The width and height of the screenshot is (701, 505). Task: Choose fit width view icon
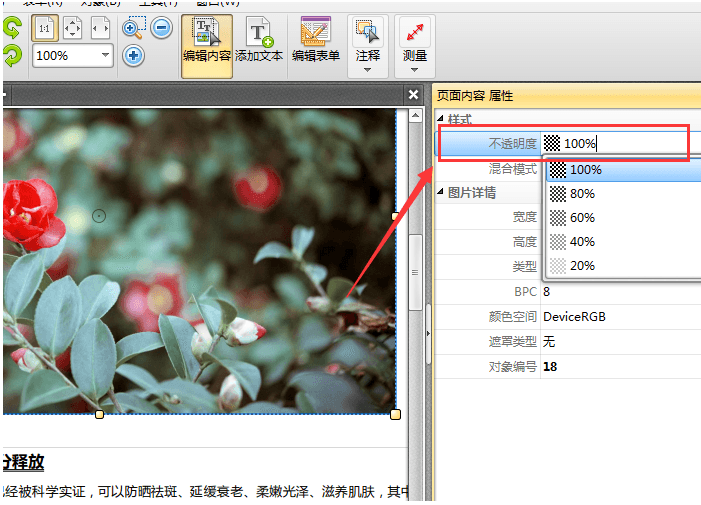tap(100, 28)
